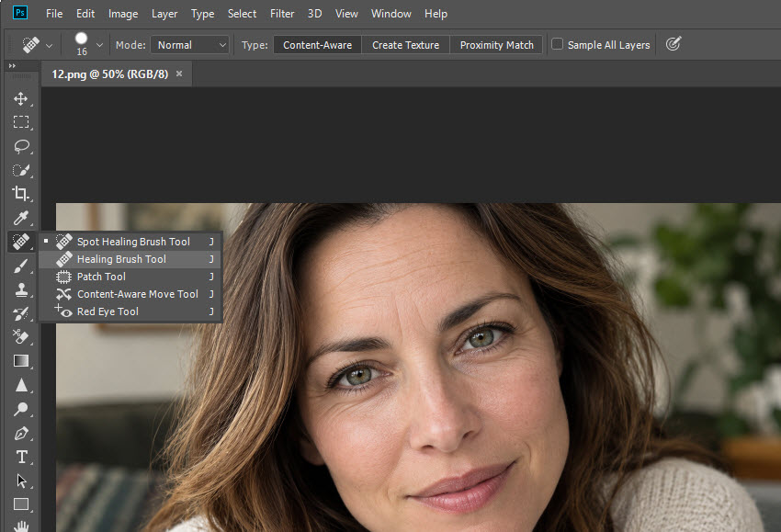Open the 3D menu
Viewport: 781px width, 532px height.
point(314,14)
